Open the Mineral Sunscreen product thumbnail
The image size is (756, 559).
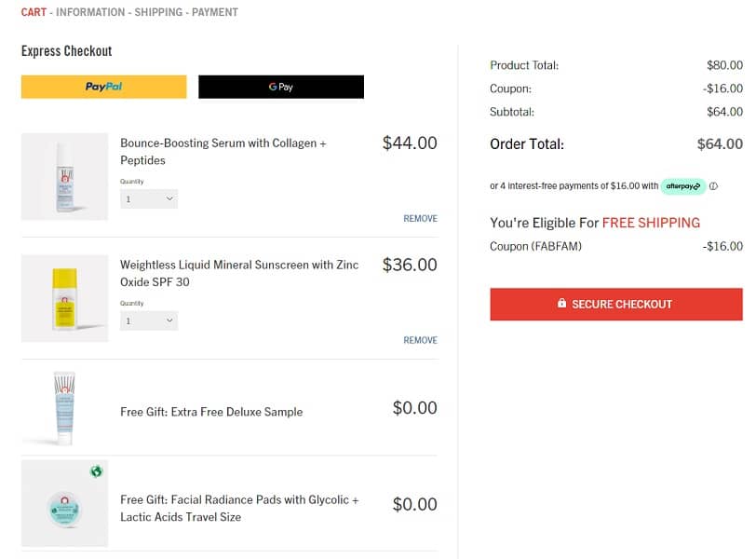point(64,298)
